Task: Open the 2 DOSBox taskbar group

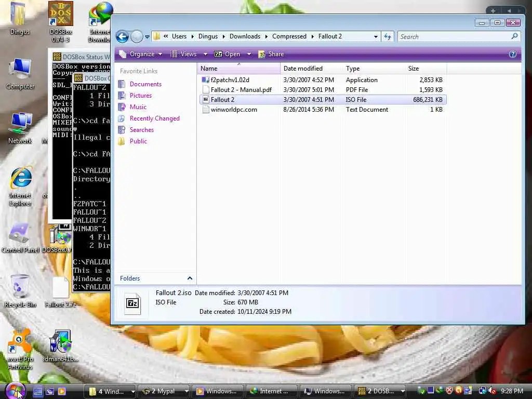Action: pos(380,391)
